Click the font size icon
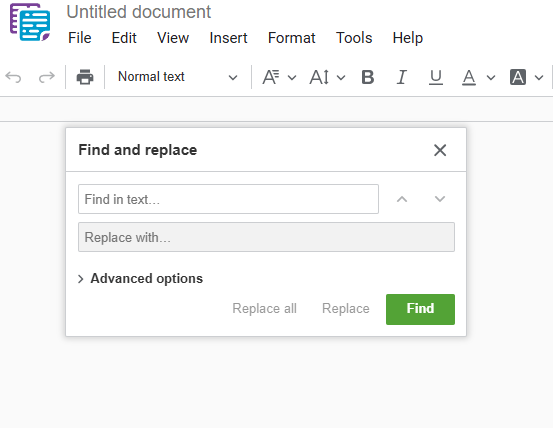 pyautogui.click(x=319, y=77)
